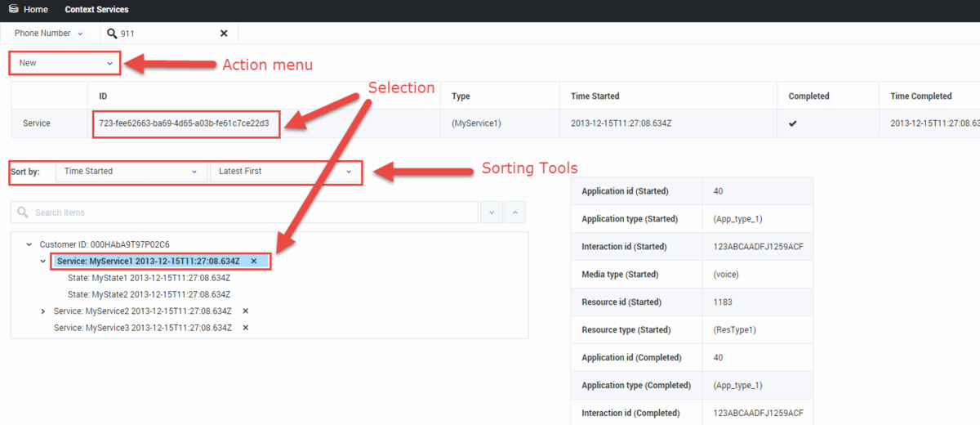
Task: Jump to previous search match with up arrow
Action: 514,212
